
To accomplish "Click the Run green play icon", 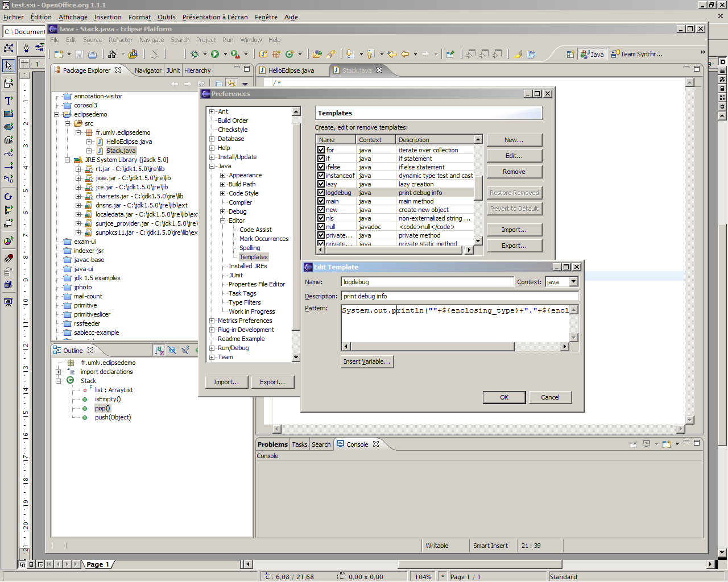I will coord(215,54).
